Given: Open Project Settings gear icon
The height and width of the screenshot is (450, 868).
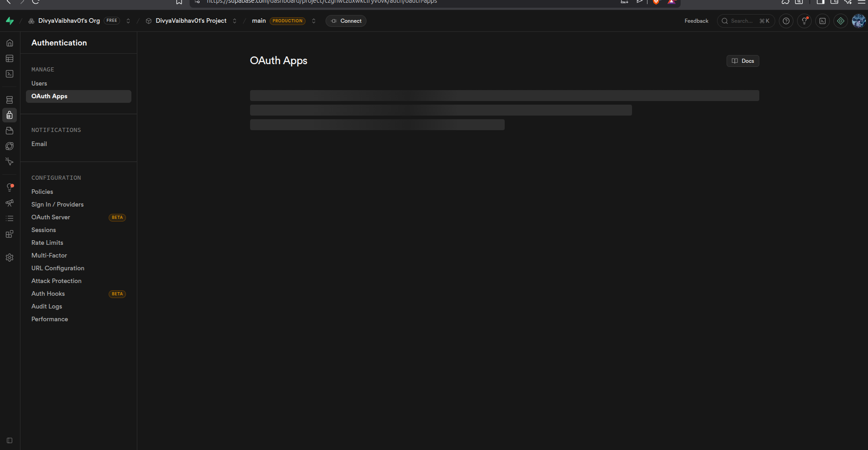Looking at the screenshot, I should 10,258.
